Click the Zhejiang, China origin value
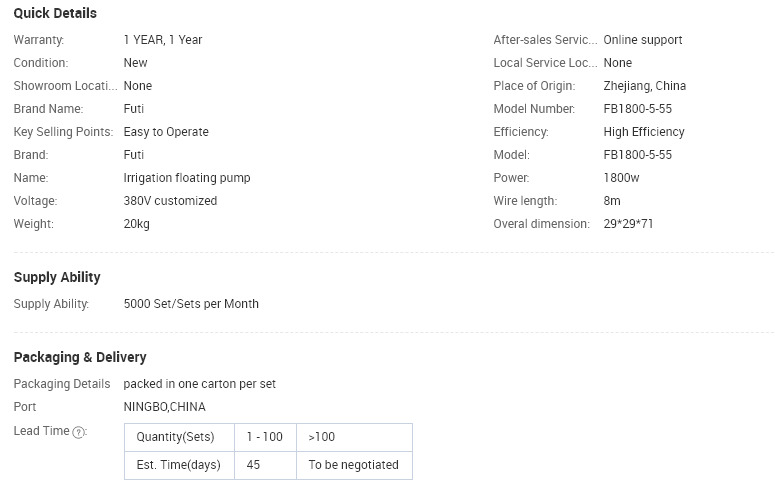 point(645,86)
